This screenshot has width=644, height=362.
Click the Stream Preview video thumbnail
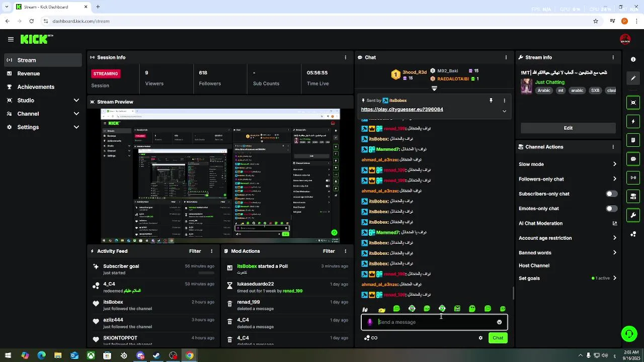[x=220, y=176]
